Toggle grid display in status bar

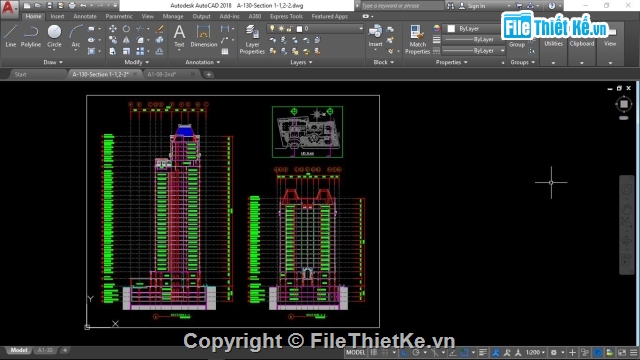(374, 352)
